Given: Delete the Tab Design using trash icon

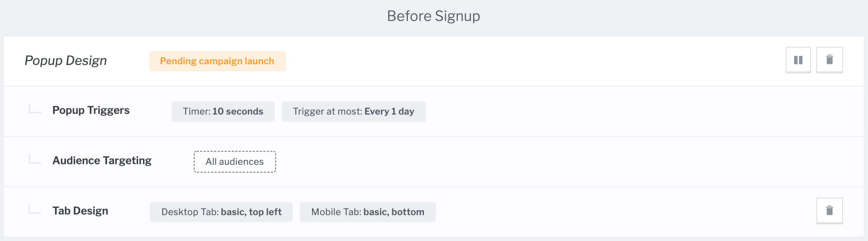Looking at the screenshot, I should pos(829,211).
